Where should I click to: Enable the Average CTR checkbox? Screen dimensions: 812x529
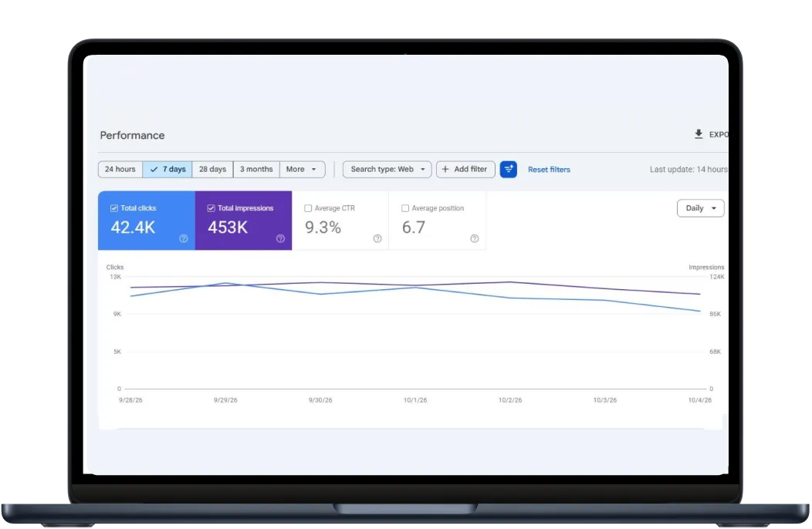coord(308,208)
